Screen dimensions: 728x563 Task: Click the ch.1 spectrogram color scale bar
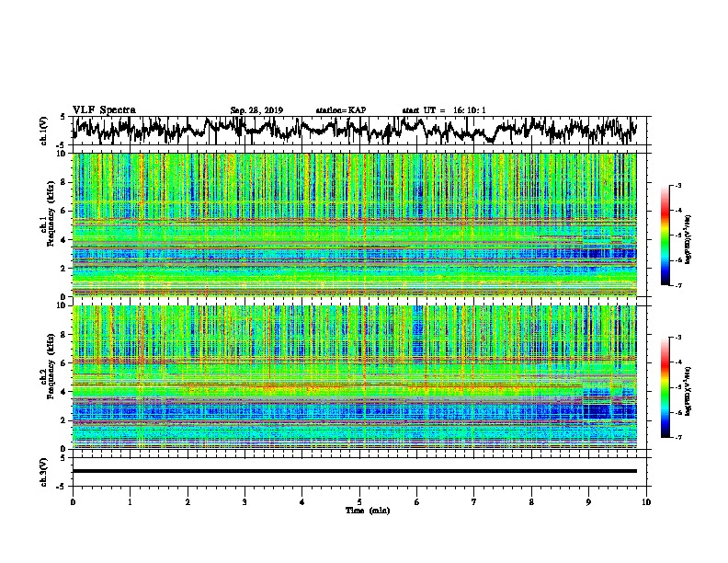pyautogui.click(x=665, y=236)
